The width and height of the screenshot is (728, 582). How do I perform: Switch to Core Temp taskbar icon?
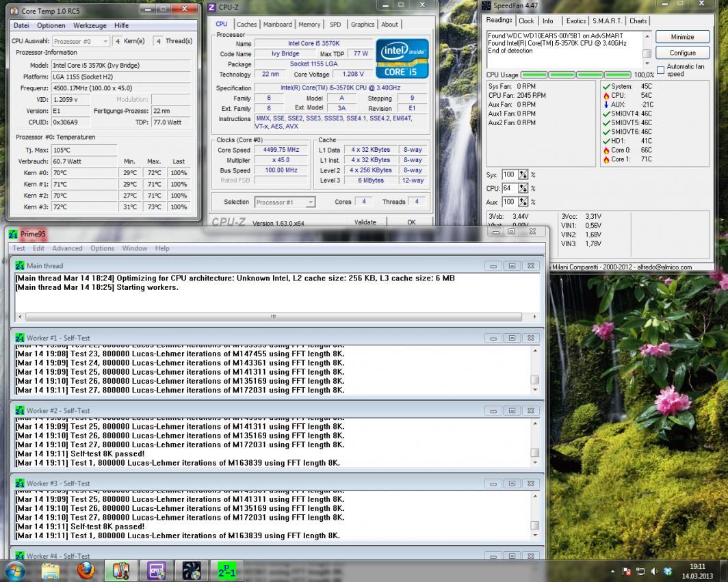point(120,571)
